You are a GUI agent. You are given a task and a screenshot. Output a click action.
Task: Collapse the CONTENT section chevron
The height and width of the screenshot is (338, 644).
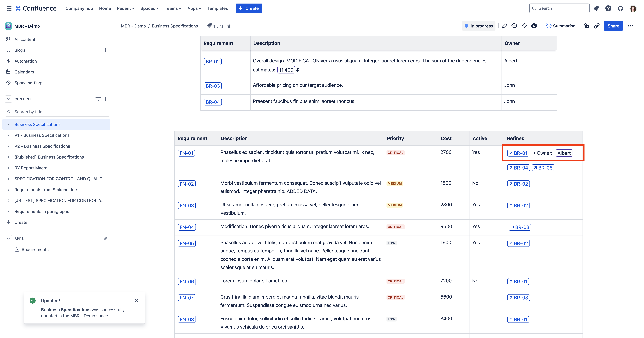point(8,99)
